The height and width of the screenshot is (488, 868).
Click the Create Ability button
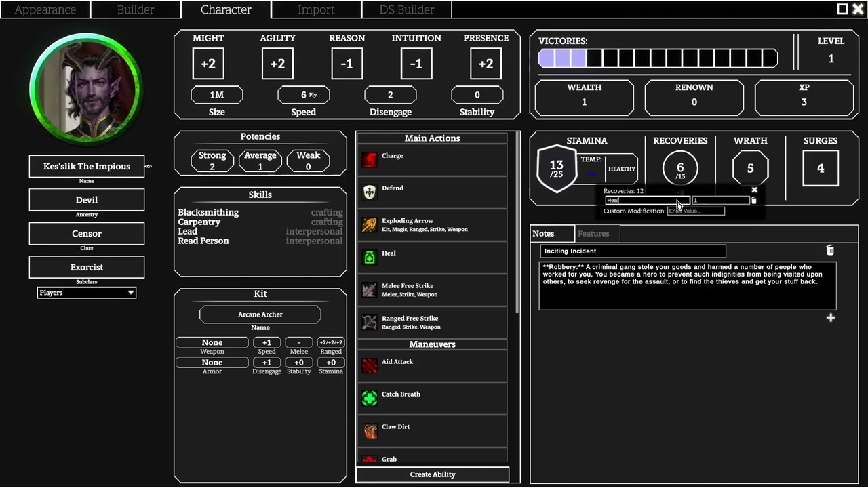click(433, 474)
